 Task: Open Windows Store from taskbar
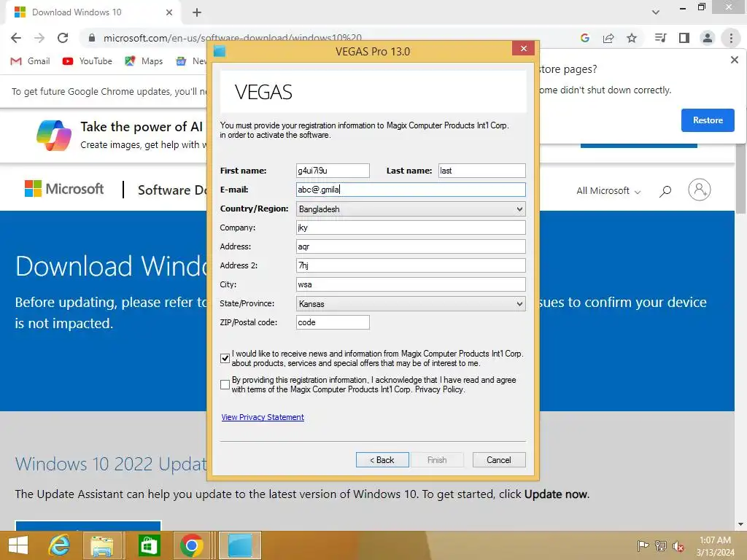[x=149, y=546]
